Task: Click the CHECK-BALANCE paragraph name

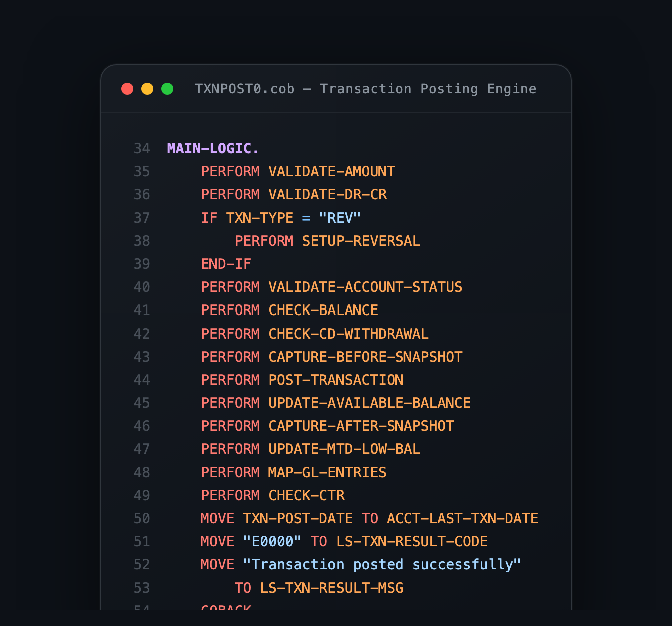Action: (x=323, y=310)
